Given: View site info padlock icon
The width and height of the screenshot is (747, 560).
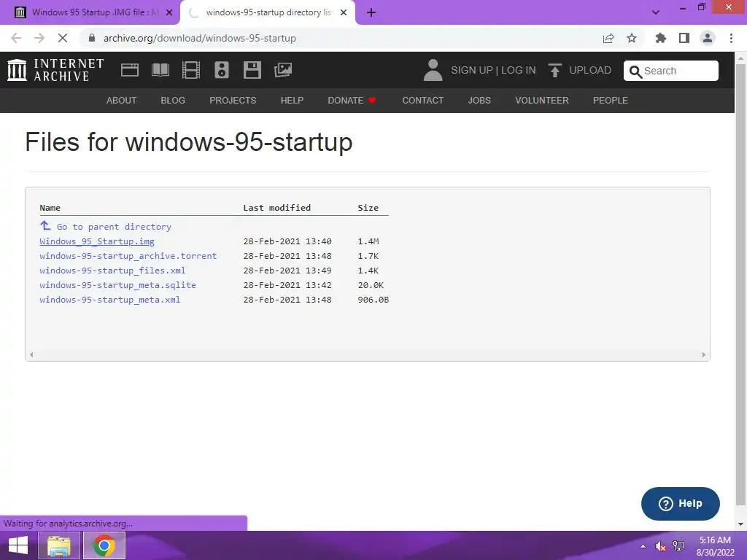Looking at the screenshot, I should [x=92, y=38].
